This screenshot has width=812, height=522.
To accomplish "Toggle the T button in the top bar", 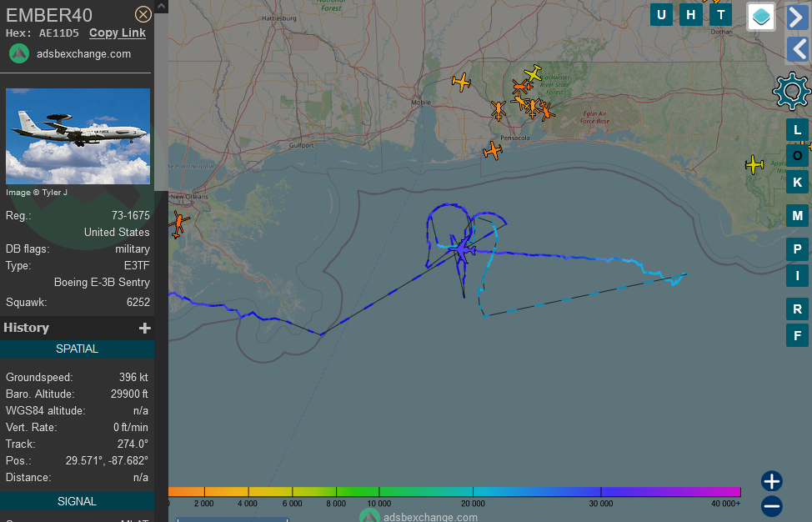I will (x=720, y=14).
